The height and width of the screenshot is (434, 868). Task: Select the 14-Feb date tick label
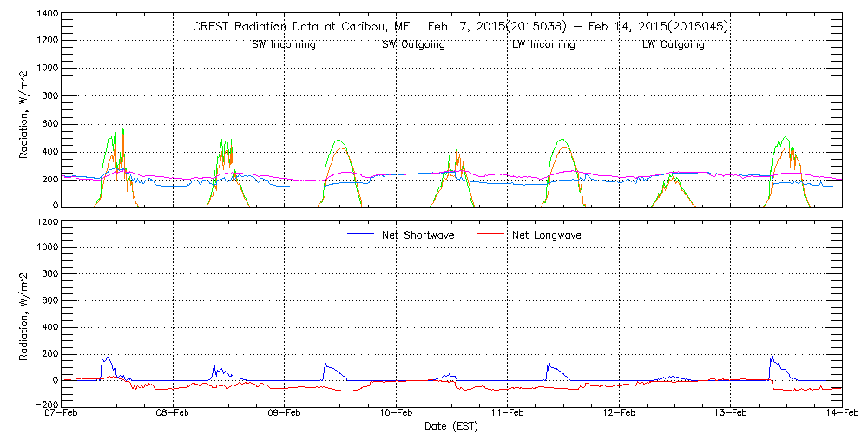click(x=842, y=414)
